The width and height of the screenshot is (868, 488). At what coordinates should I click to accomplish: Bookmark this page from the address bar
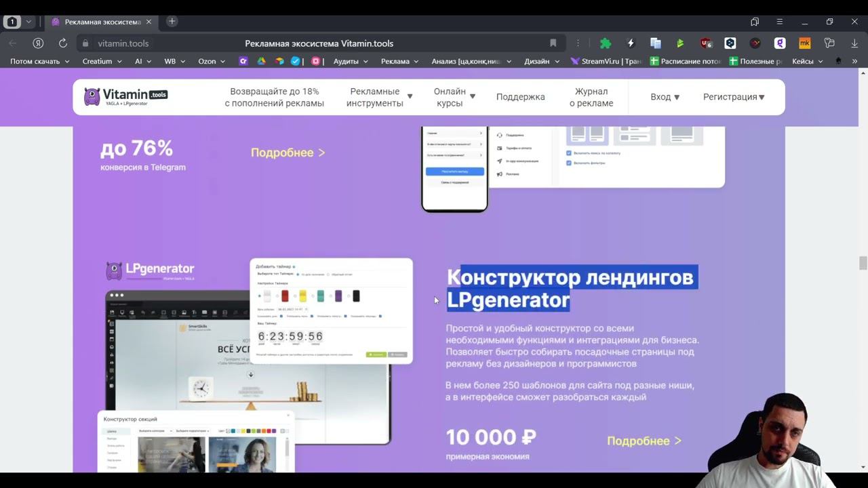pyautogui.click(x=553, y=43)
